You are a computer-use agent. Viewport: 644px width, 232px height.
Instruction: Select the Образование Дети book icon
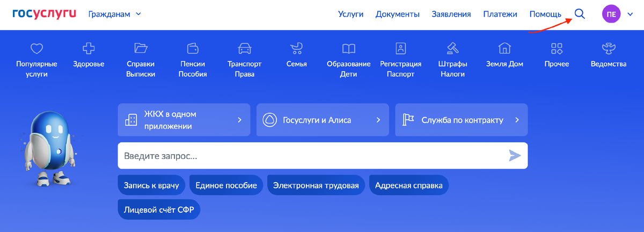(349, 49)
